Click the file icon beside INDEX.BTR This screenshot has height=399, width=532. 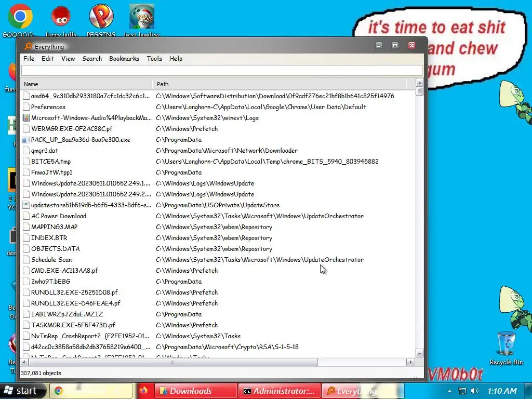tap(26, 237)
